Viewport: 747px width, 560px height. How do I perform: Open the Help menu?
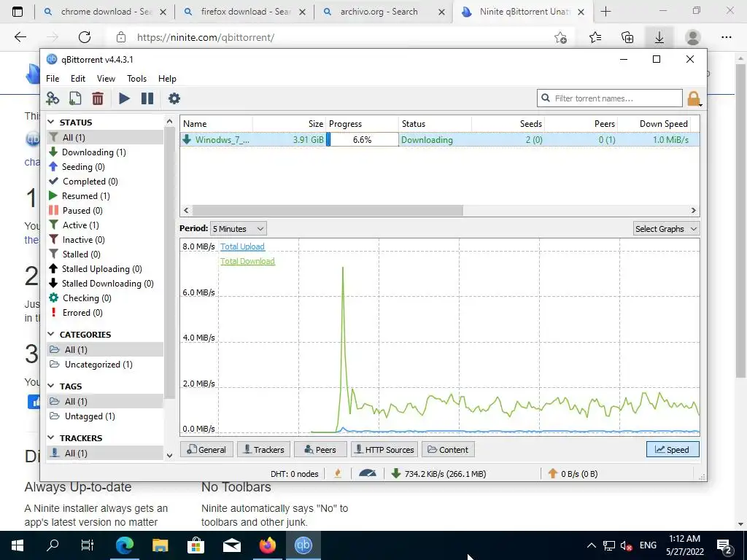tap(167, 79)
